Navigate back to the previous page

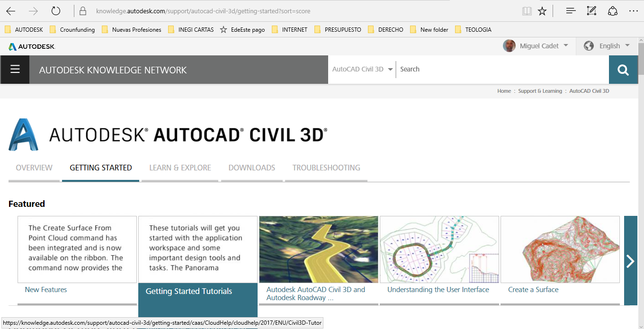[x=10, y=11]
